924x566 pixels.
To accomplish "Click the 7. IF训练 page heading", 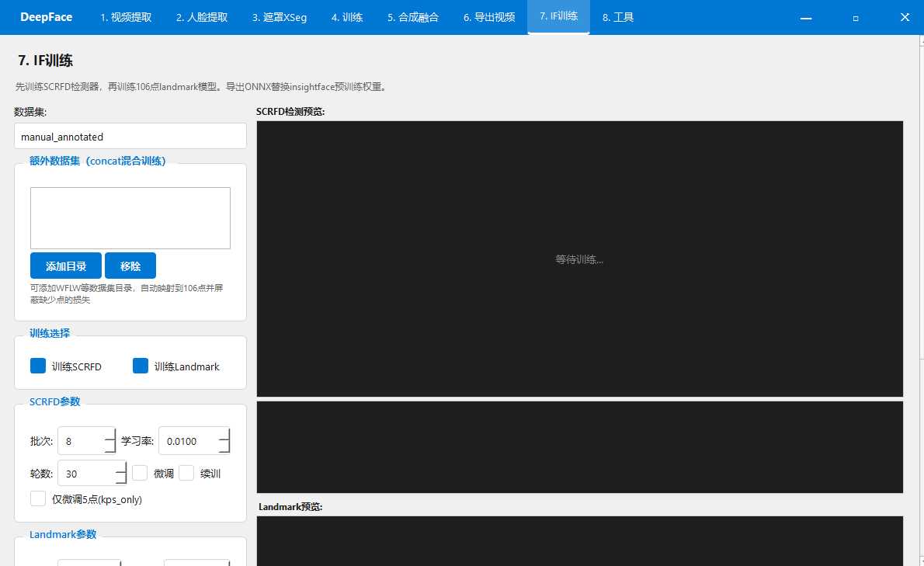I will point(45,60).
